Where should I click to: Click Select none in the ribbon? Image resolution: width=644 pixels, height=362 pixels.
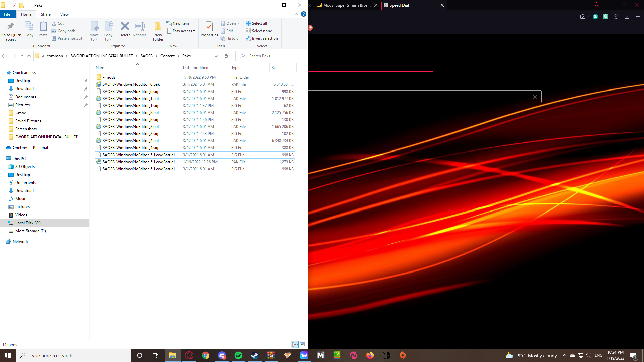pyautogui.click(x=259, y=31)
